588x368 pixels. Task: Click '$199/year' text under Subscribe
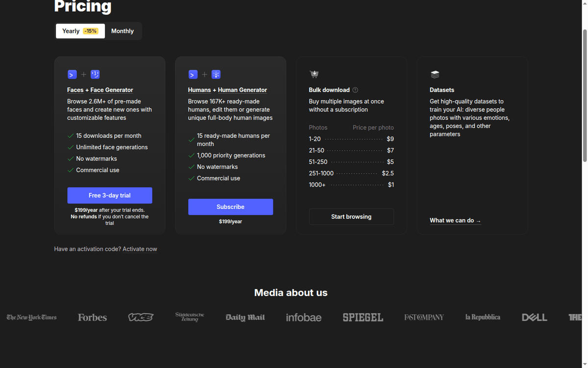pos(230,222)
